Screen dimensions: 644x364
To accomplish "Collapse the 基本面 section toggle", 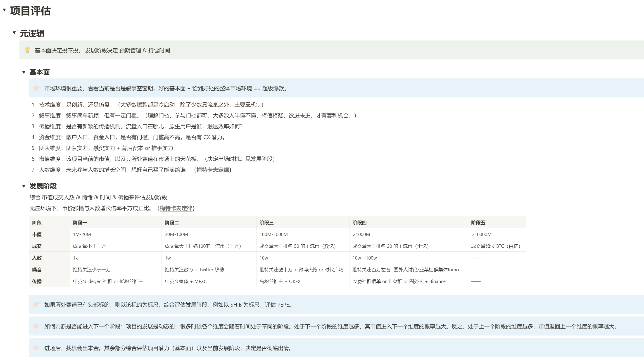I will (x=24, y=72).
